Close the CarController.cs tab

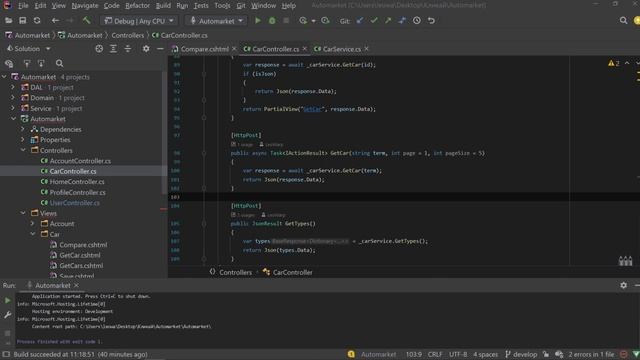[x=304, y=49]
